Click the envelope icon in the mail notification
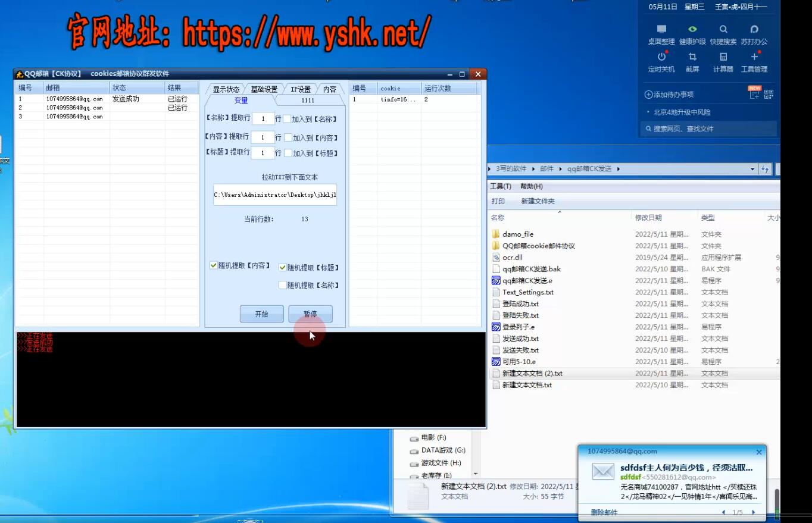 pyautogui.click(x=602, y=472)
